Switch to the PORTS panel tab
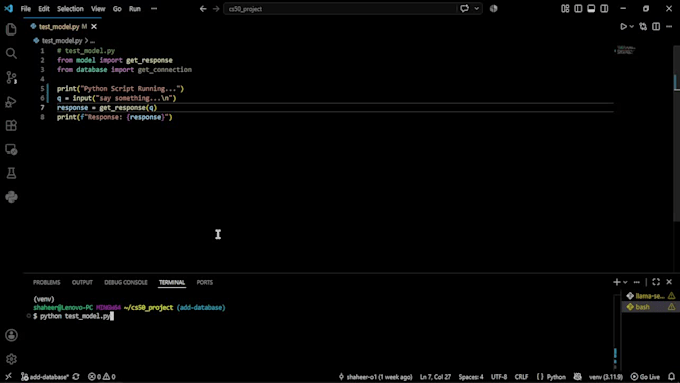 (205, 282)
